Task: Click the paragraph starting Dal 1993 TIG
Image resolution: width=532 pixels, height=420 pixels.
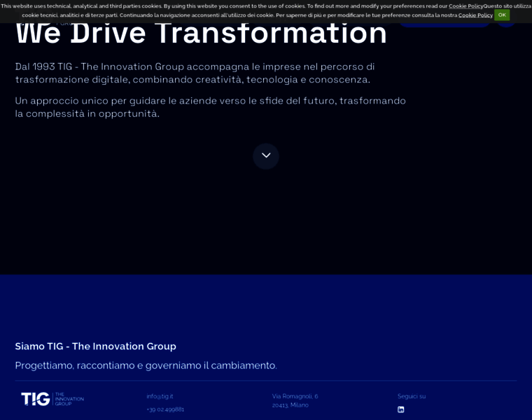Action: [195, 73]
